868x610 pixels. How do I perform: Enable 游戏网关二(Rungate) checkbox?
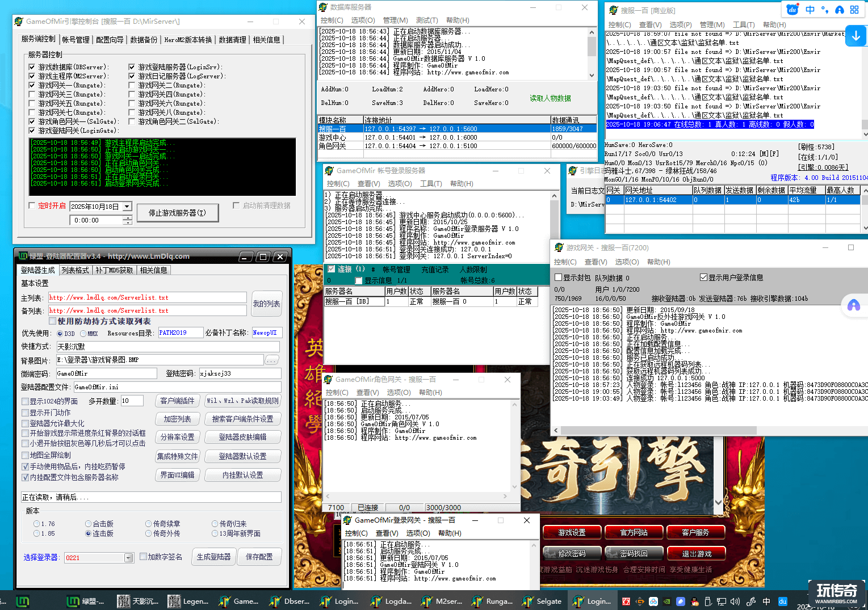pos(132,85)
